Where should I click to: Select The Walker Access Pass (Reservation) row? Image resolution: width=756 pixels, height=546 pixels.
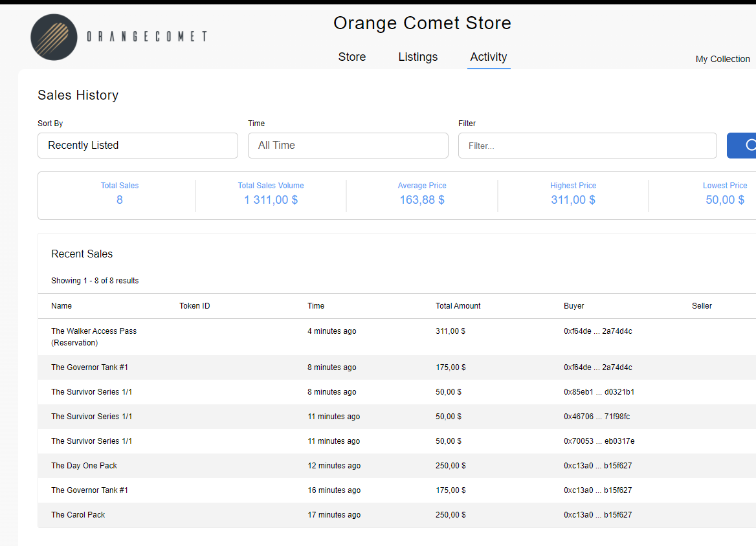[x=397, y=337]
